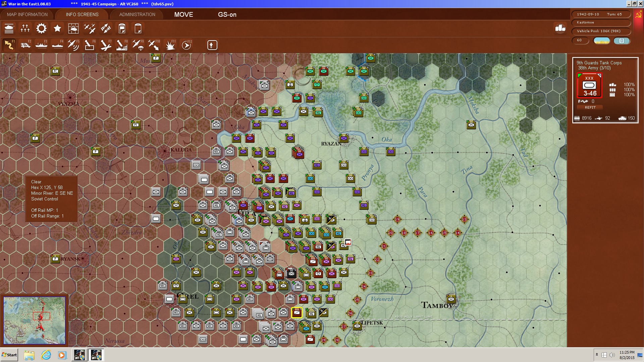This screenshot has height=362, width=644.
Task: Click F12 end turn arrow icon
Action: [x=186, y=45]
